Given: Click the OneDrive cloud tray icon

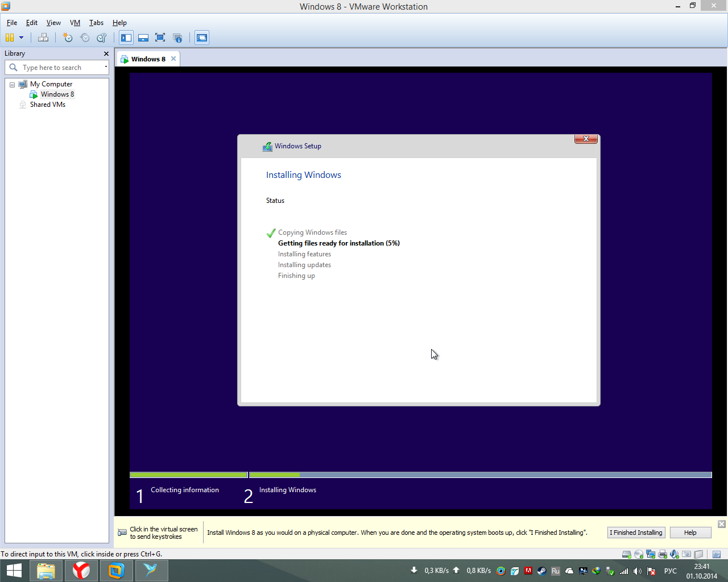Looking at the screenshot, I should [569, 571].
